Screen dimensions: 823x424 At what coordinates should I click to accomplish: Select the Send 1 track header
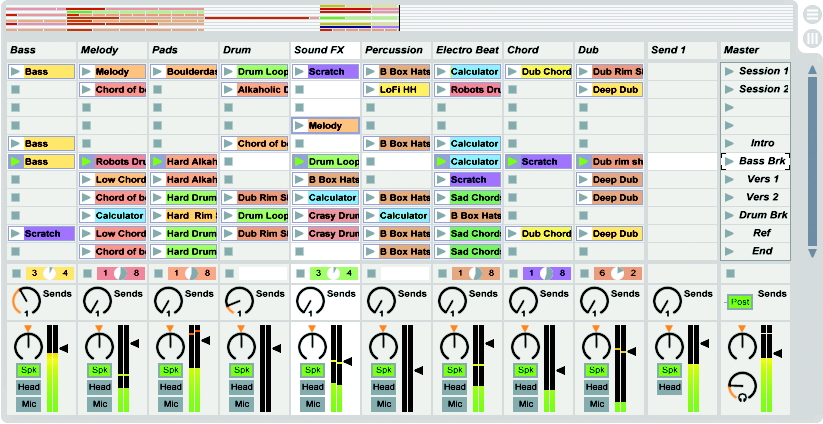681,50
